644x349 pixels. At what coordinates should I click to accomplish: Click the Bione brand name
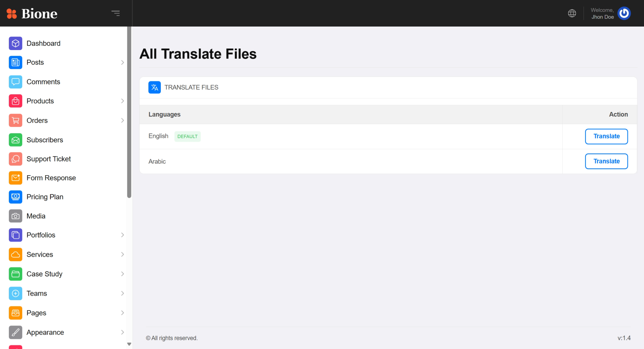pyautogui.click(x=40, y=14)
